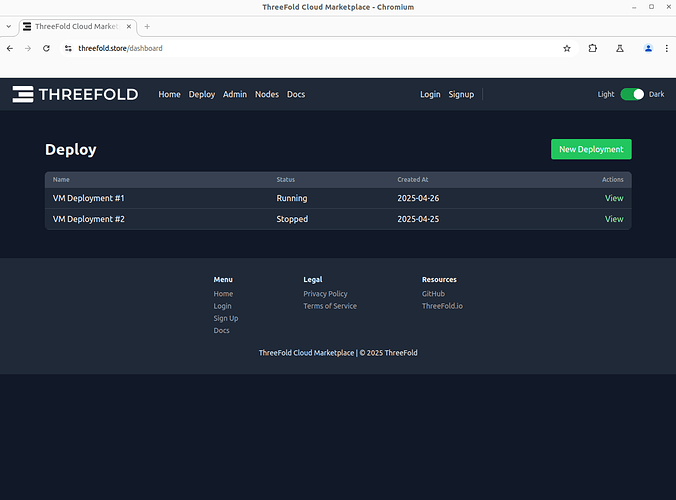This screenshot has height=500, width=676.
Task: Expand the tab search dropdown arrow
Action: click(9, 26)
